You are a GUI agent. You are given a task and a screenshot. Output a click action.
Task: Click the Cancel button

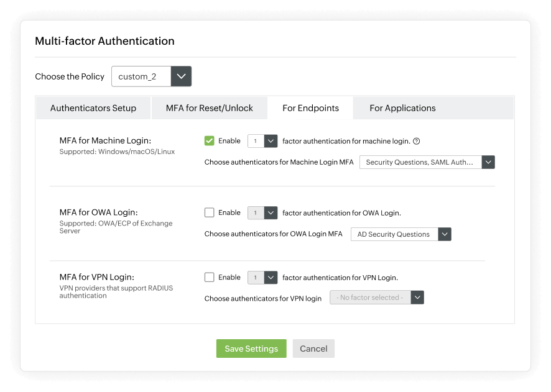click(313, 349)
